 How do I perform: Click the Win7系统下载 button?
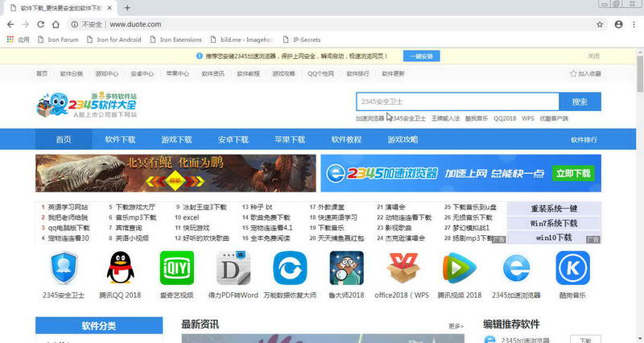(x=554, y=223)
